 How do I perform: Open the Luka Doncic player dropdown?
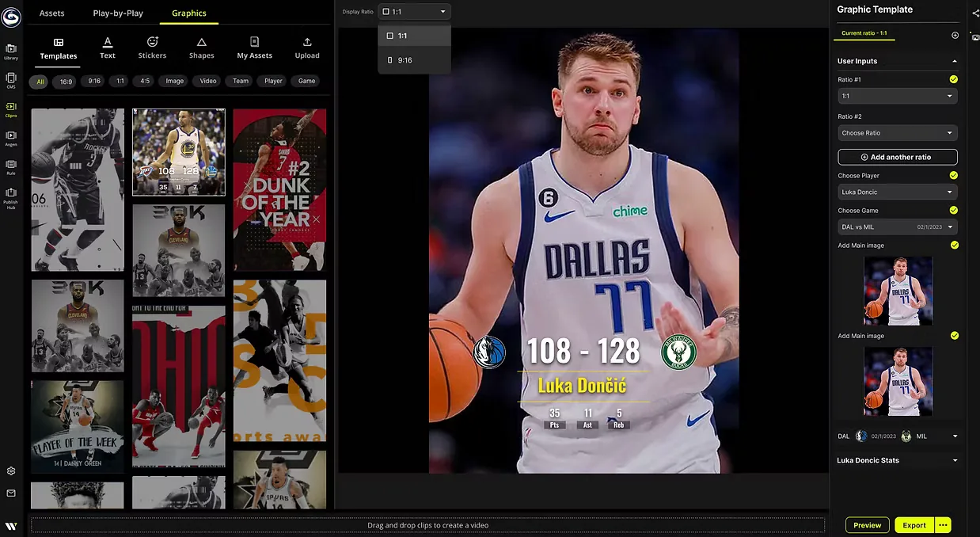[x=897, y=192]
